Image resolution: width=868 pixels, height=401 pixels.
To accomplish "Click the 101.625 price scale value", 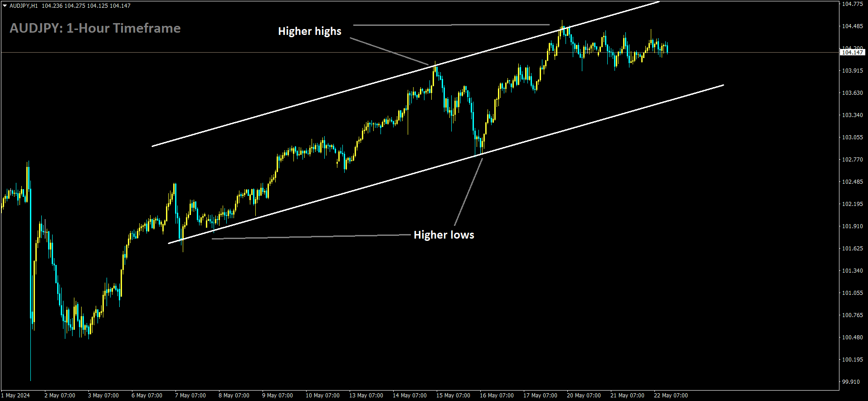I will tap(853, 249).
